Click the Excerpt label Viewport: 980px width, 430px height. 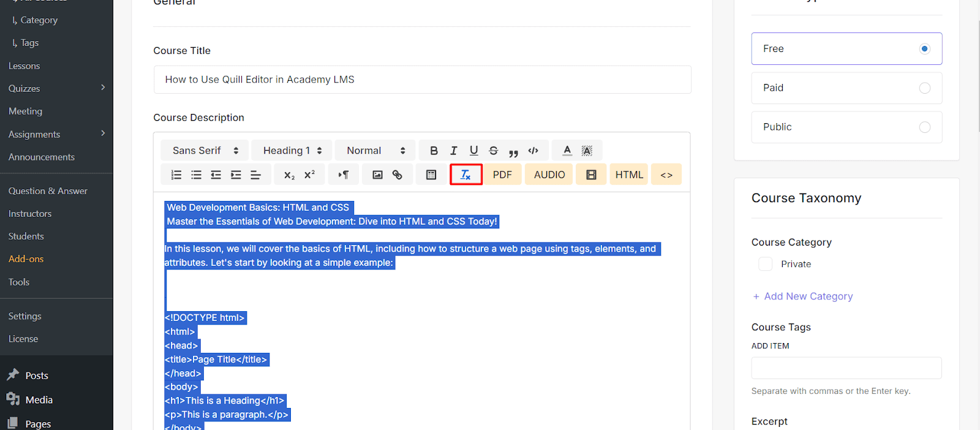click(769, 421)
